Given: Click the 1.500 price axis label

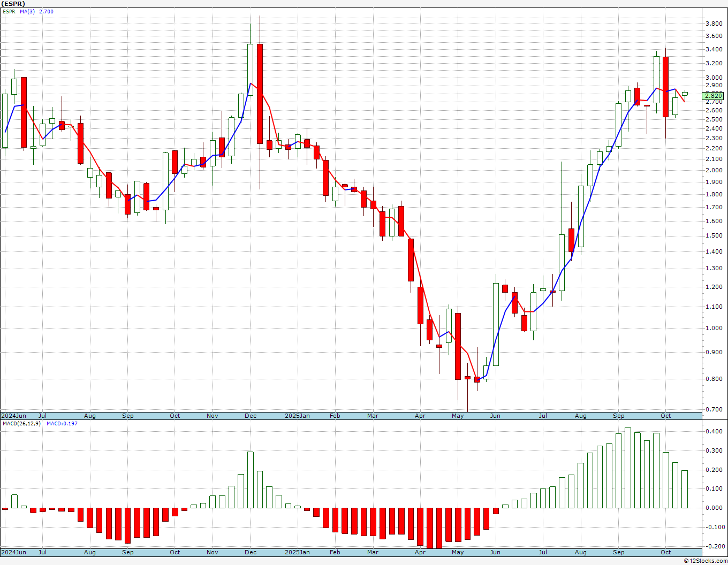Looking at the screenshot, I should [714, 235].
